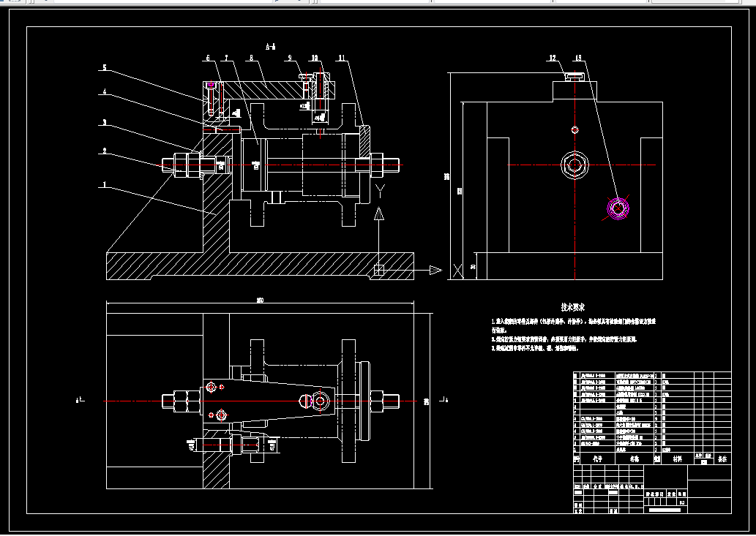Viewport: 756px width, 536px height.
Task: Click part balloon number 12
Action: pyautogui.click(x=553, y=58)
